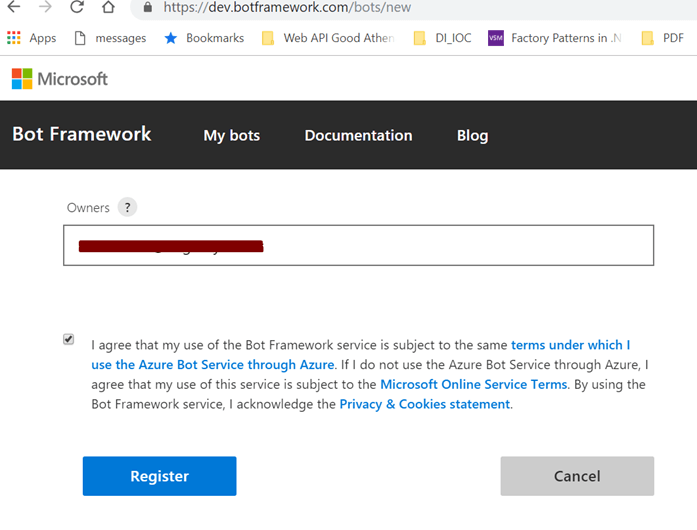The height and width of the screenshot is (530, 697).
Task: Click the browser forward arrow
Action: 45,7
